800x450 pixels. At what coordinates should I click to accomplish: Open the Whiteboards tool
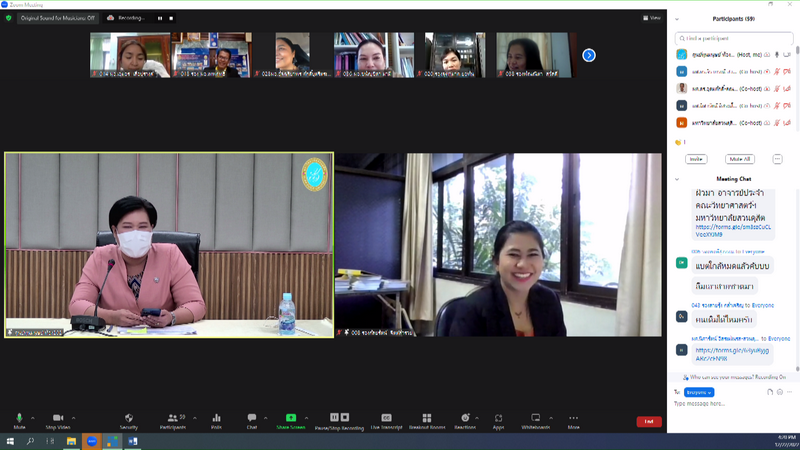535,418
